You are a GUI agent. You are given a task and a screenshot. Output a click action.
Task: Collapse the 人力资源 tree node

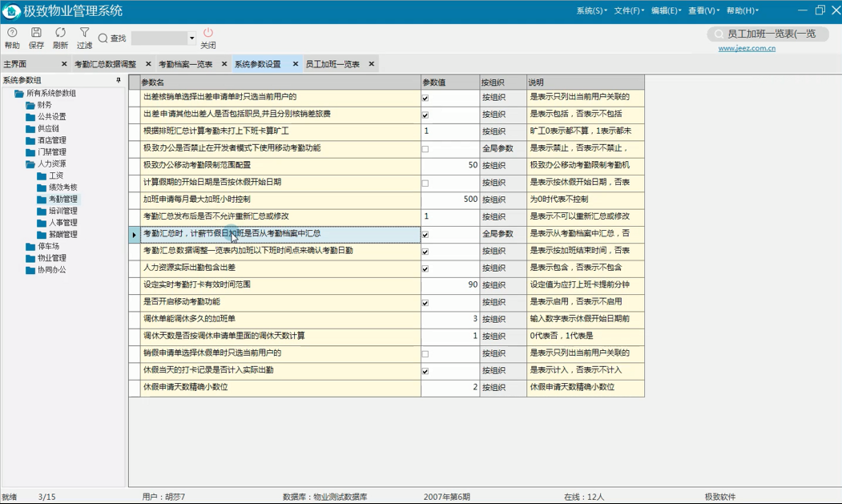tap(30, 164)
